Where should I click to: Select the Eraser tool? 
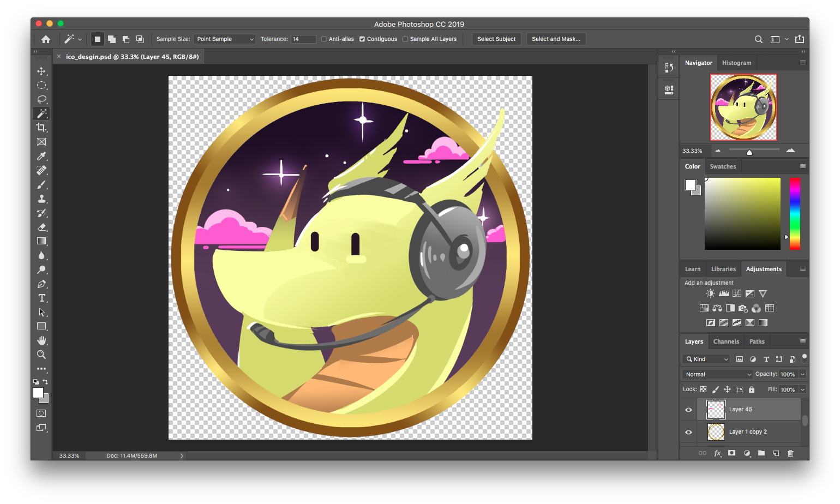tap(41, 227)
